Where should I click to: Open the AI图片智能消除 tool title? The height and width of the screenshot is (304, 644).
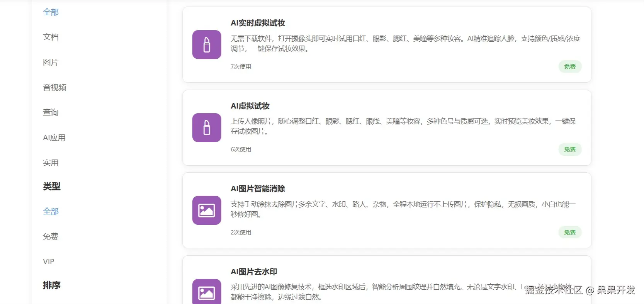(x=258, y=189)
